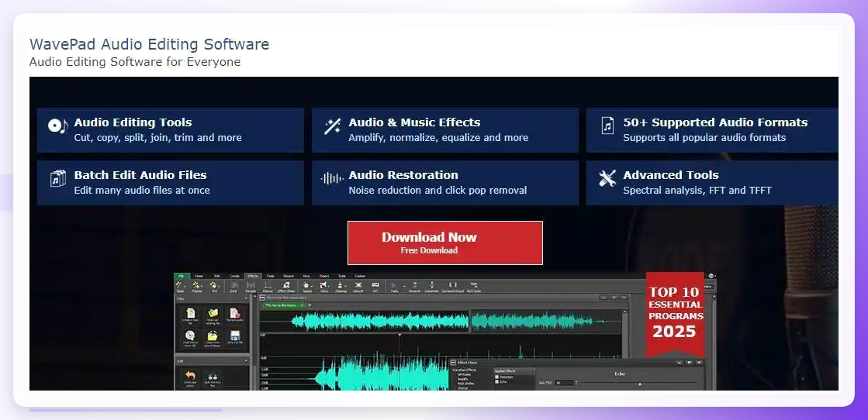
Task: Click the Gain (%) stepper arrows
Action: click(576, 382)
